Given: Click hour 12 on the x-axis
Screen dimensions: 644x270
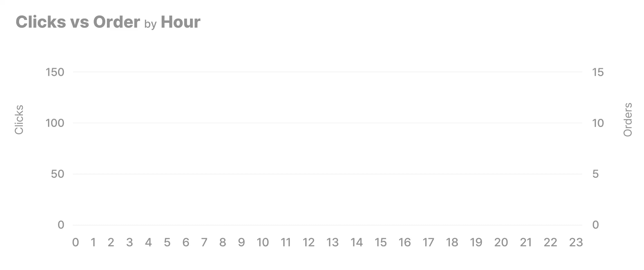Looking at the screenshot, I should (308, 243).
